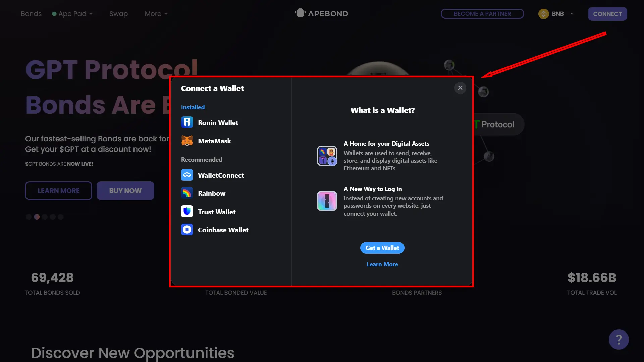The image size is (644, 362).
Task: Close the Connect a Wallet modal
Action: tap(460, 88)
